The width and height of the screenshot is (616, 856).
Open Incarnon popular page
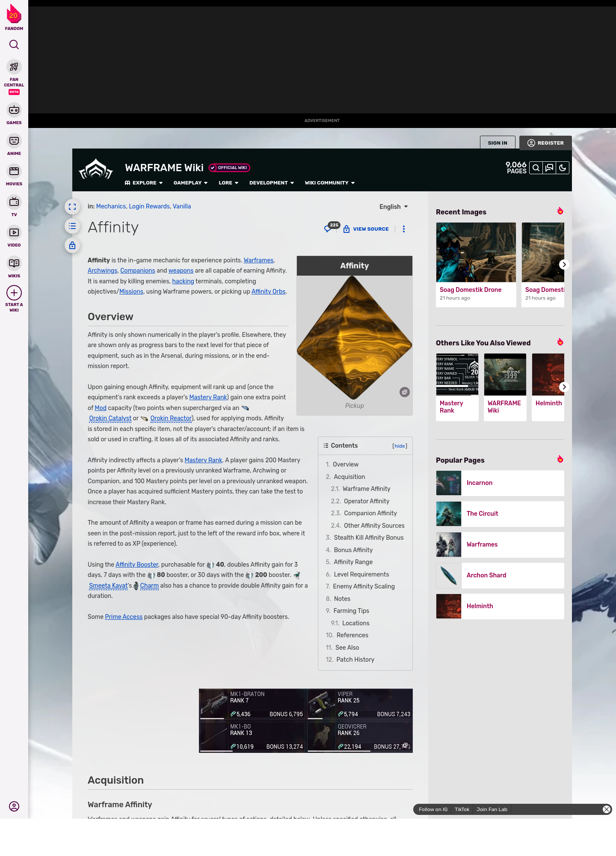tap(500, 483)
